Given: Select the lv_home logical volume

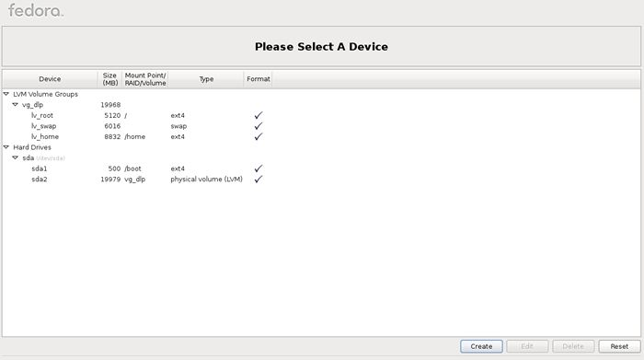Looking at the screenshot, I should pyautogui.click(x=45, y=136).
